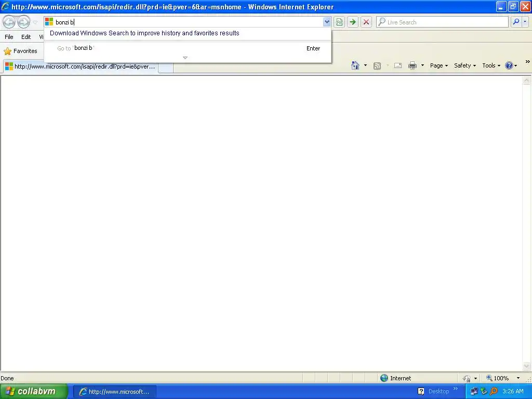Click Download Windows Search suggestion link
The image size is (532, 399).
click(x=144, y=33)
